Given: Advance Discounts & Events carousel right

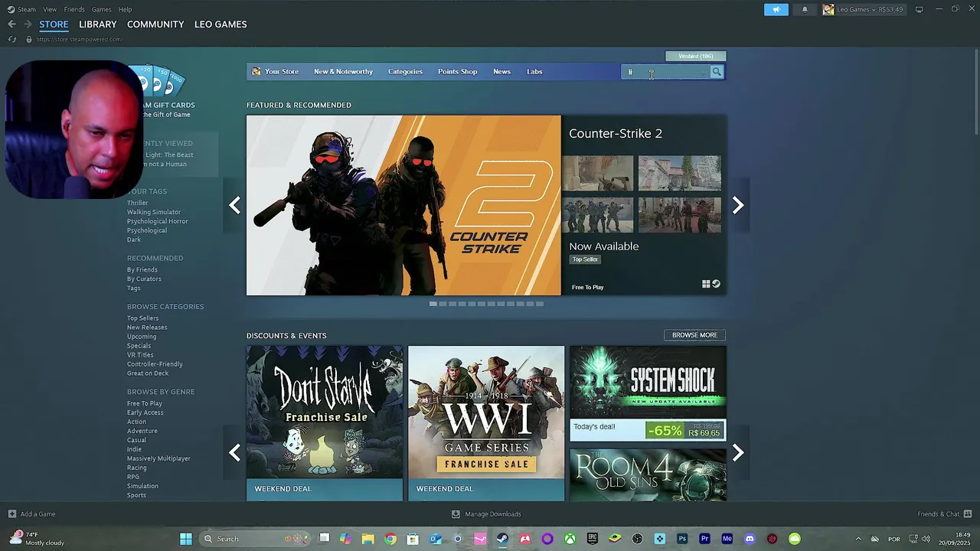Looking at the screenshot, I should click(x=738, y=453).
